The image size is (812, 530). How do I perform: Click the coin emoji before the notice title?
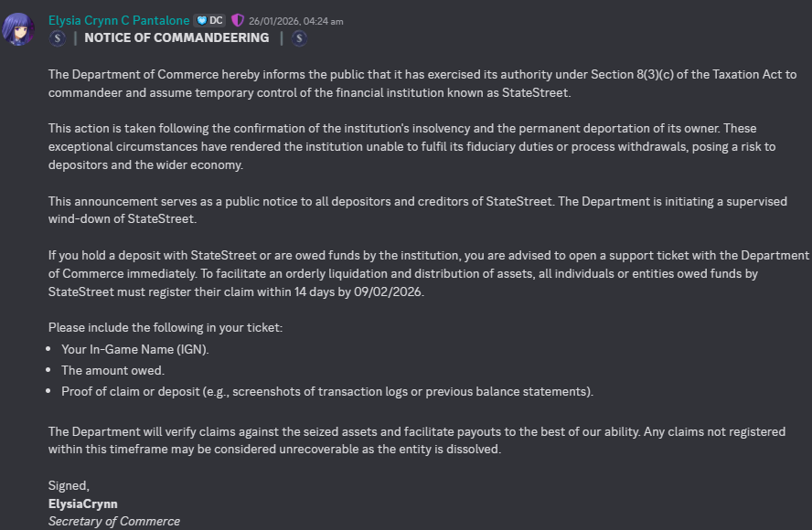point(57,38)
